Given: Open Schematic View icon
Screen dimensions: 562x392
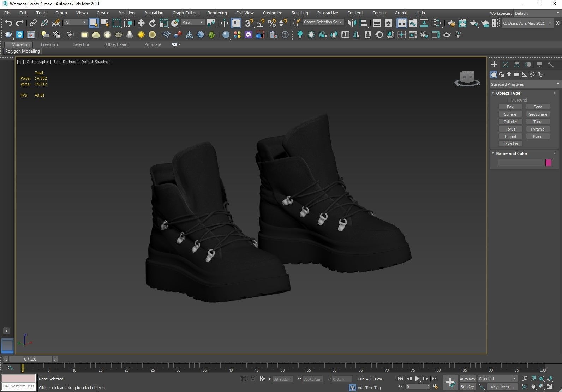Looking at the screenshot, I should click(x=424, y=23).
